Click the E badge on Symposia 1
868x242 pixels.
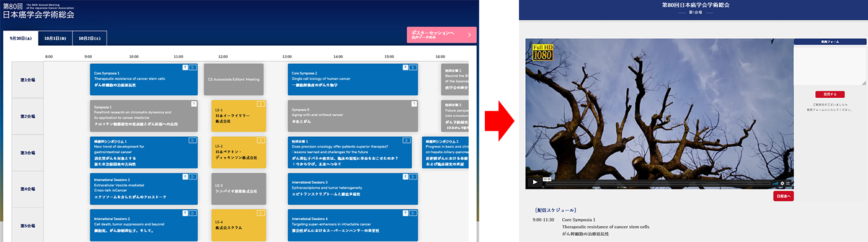click(193, 103)
